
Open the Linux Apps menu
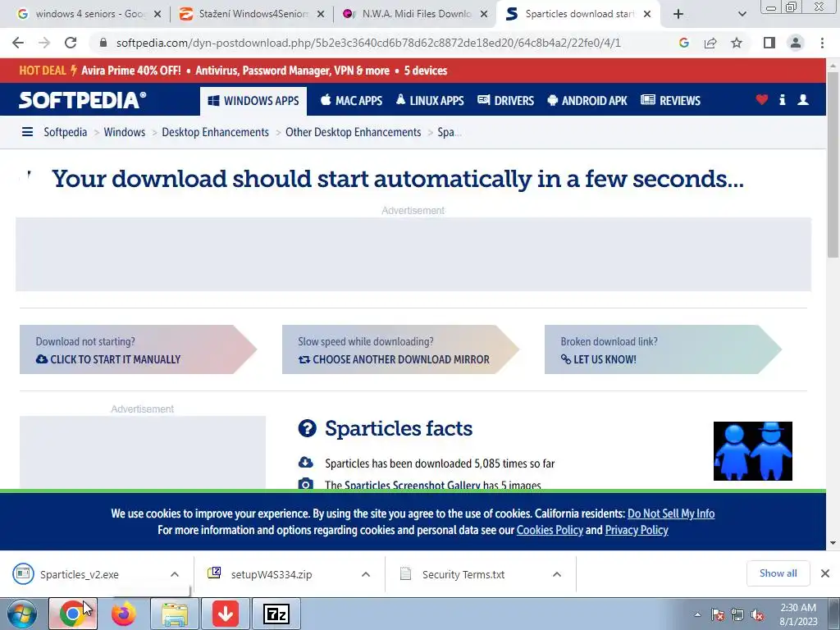[430, 101]
